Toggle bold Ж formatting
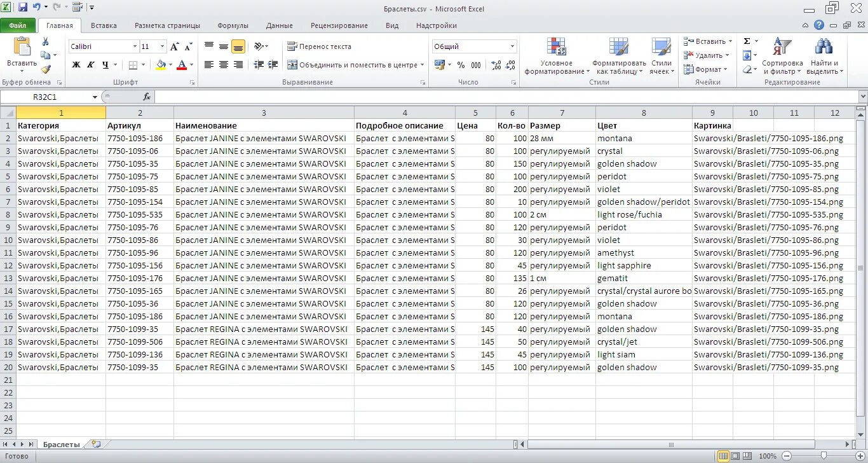 (x=76, y=65)
